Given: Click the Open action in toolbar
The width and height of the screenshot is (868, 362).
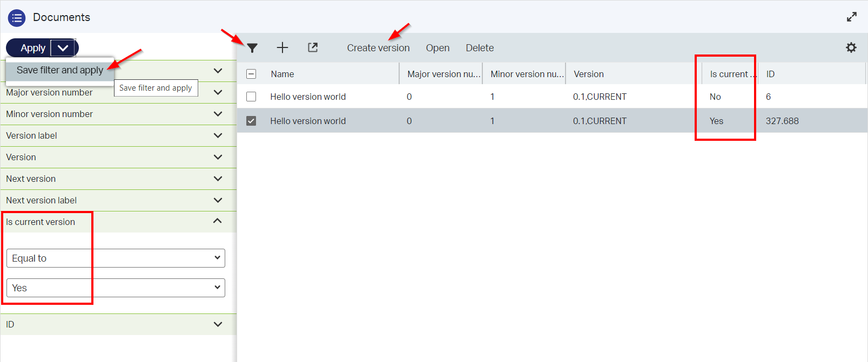Looking at the screenshot, I should click(x=438, y=48).
